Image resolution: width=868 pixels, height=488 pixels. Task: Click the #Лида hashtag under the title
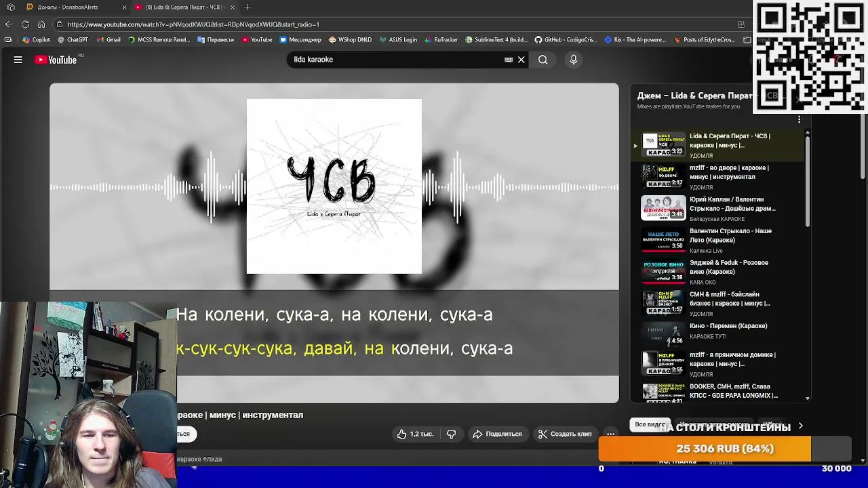point(212,459)
